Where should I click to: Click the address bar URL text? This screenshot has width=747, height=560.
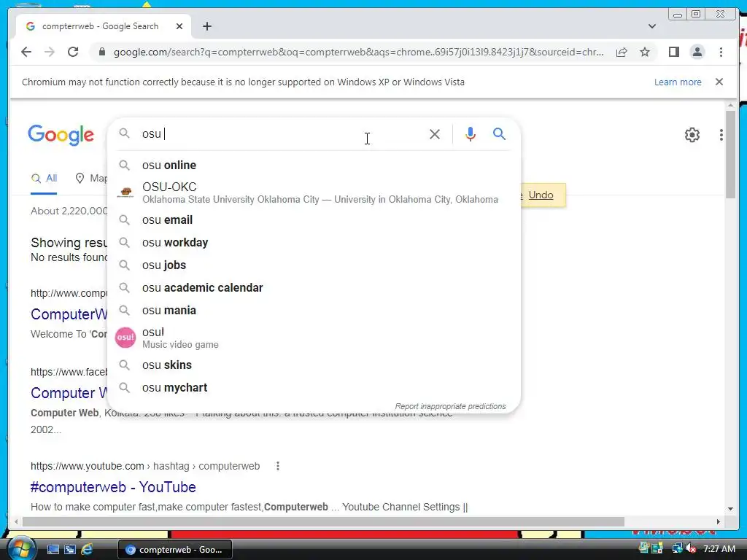point(358,52)
